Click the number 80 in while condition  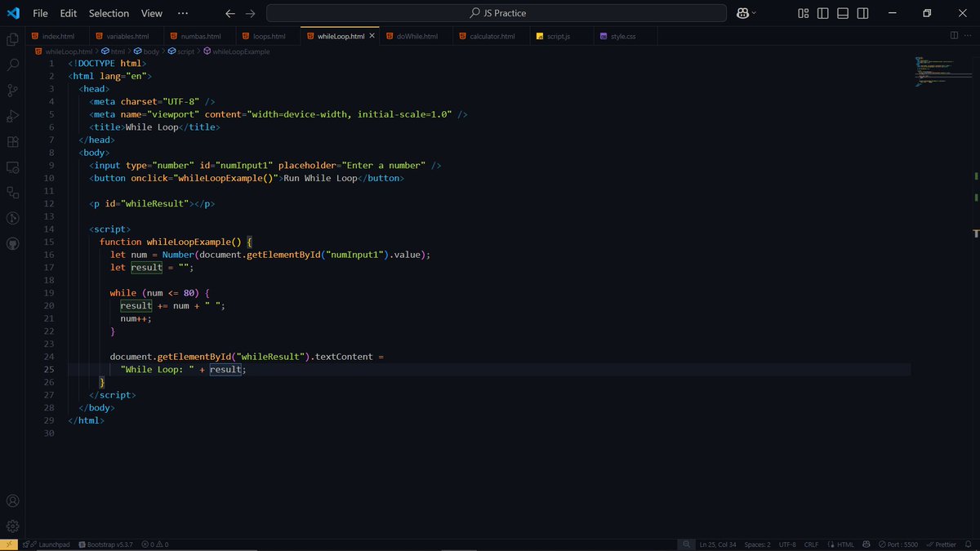[x=189, y=293]
